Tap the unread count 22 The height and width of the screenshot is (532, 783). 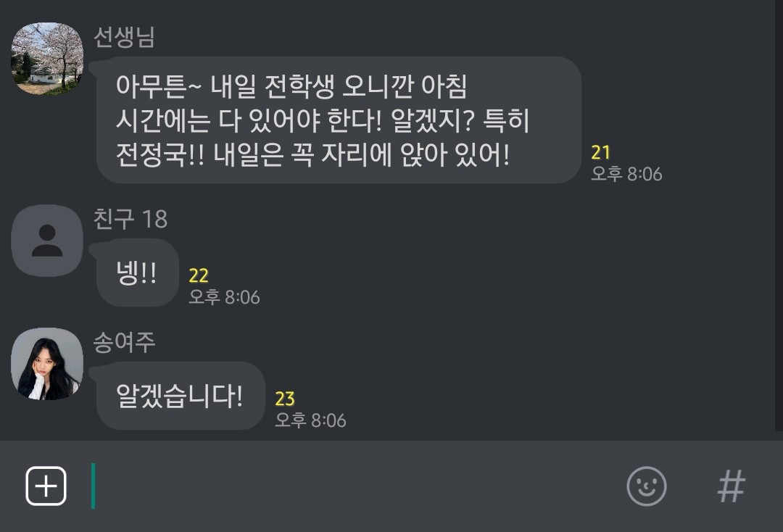(198, 275)
